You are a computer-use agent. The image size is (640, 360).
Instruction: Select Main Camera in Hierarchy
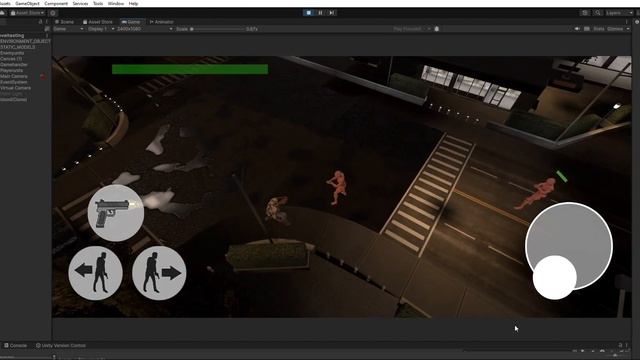coord(14,76)
